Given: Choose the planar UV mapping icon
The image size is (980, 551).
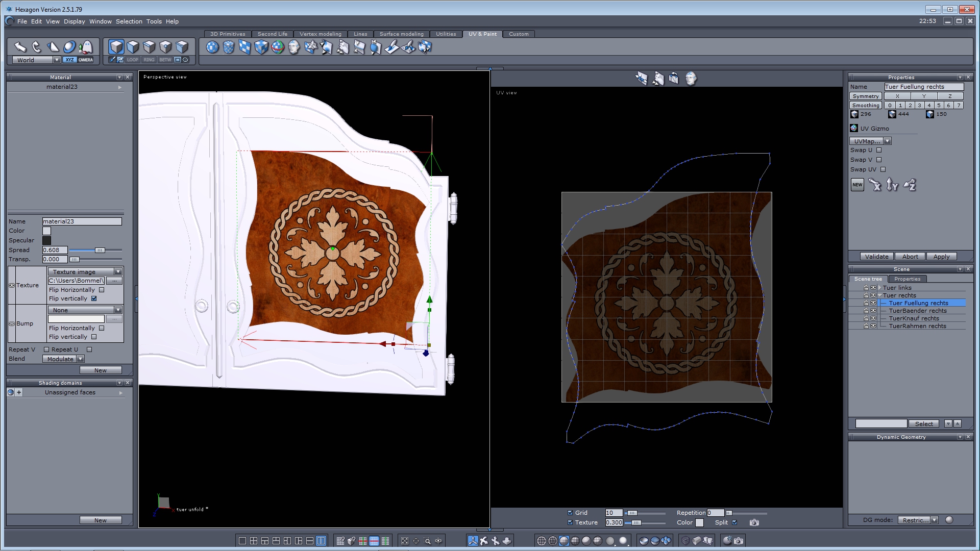Looking at the screenshot, I should click(245, 47).
